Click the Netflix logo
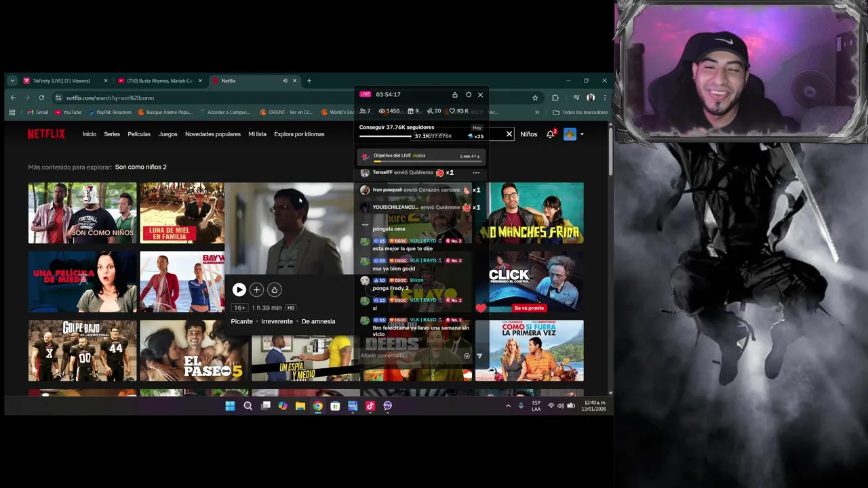Viewport: 868px width, 488px height. point(46,134)
